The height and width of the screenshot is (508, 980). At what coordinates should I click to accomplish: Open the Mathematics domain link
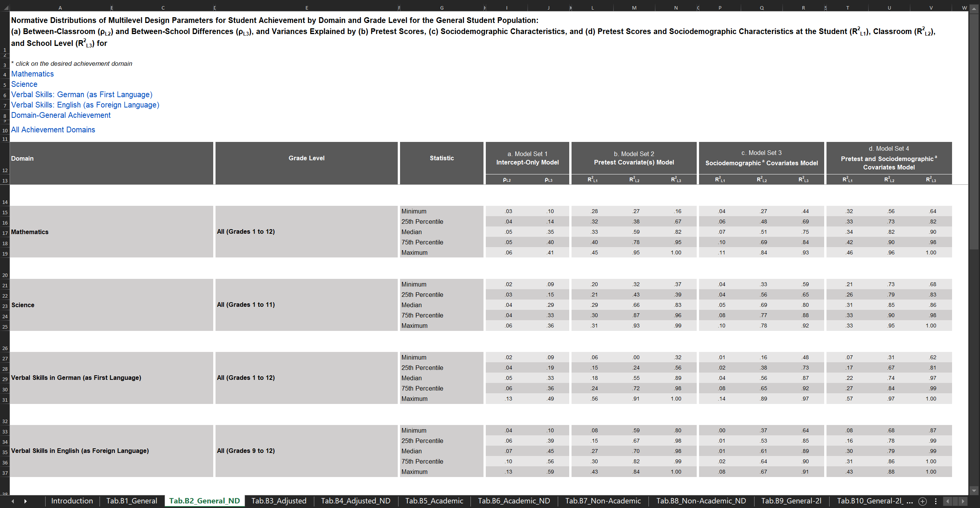click(x=33, y=74)
